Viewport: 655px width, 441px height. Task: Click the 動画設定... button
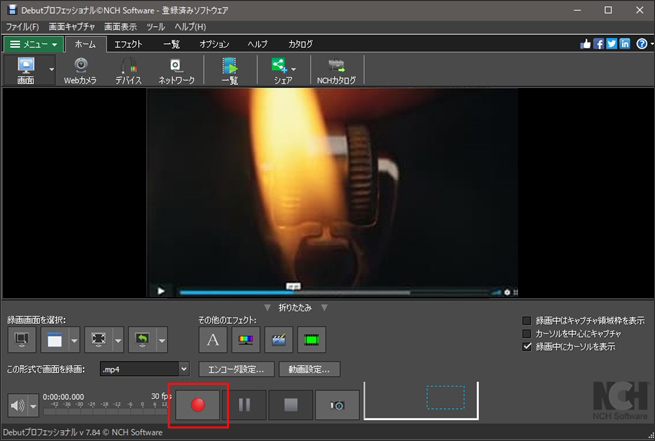coord(309,369)
